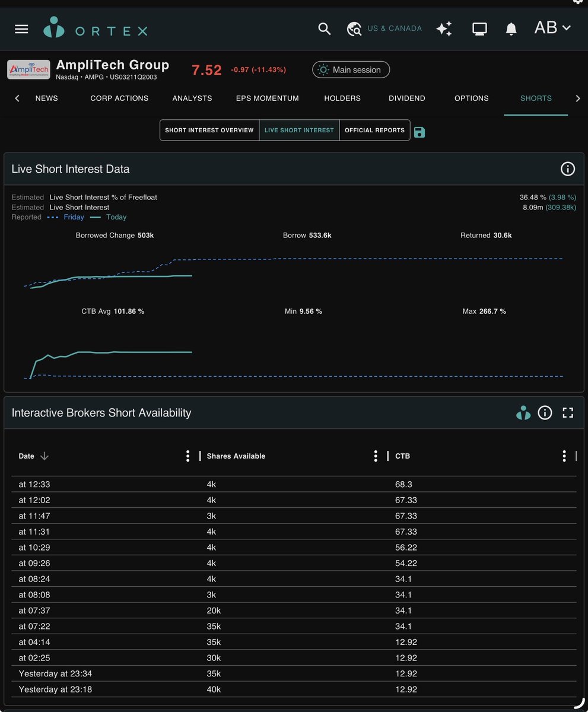Switch to the CORP ACTIONS tab
This screenshot has width=588, height=712.
point(119,98)
